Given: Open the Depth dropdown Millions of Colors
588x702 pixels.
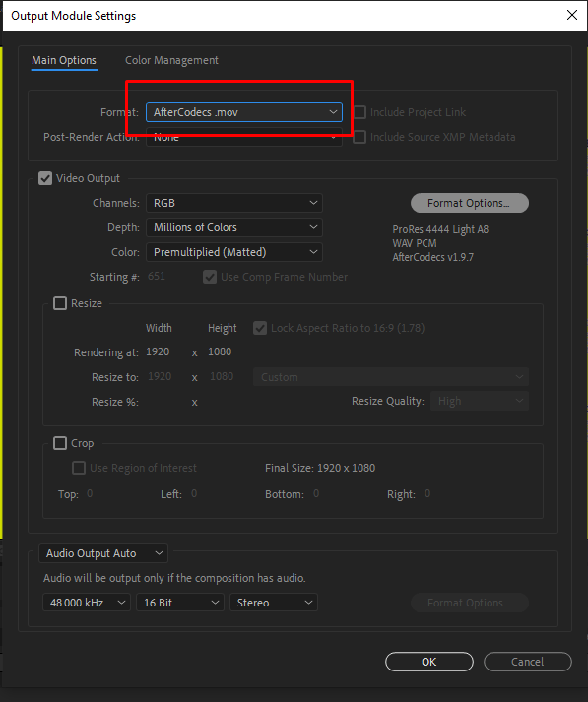Looking at the screenshot, I should [234, 227].
